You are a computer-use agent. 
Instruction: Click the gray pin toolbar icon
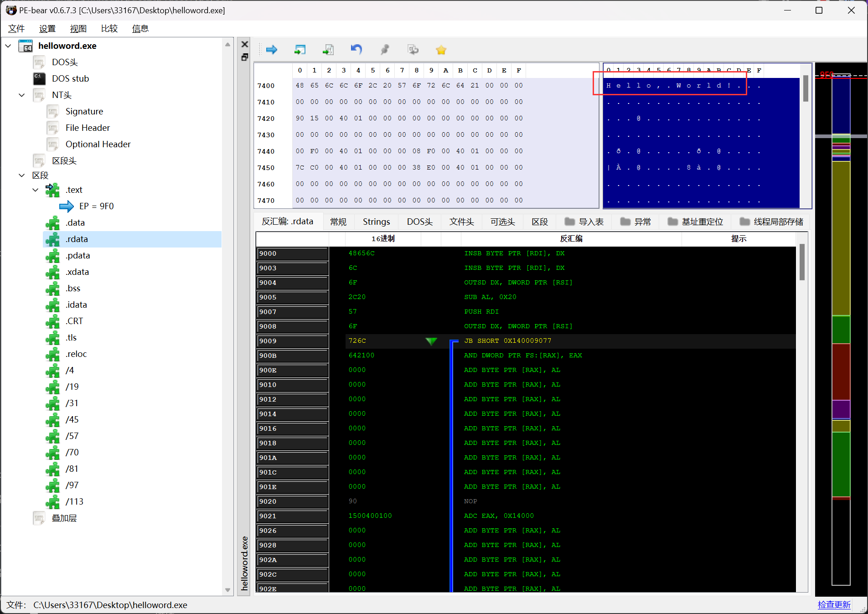coord(385,50)
